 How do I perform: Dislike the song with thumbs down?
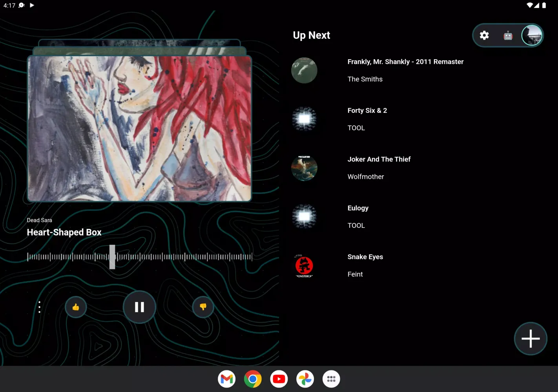[x=203, y=307]
